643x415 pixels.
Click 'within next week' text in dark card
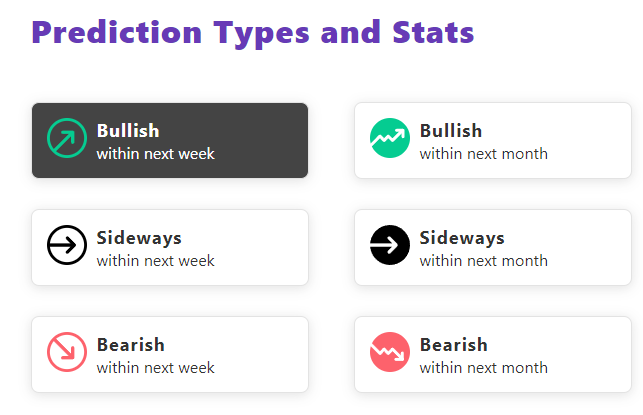(155, 154)
